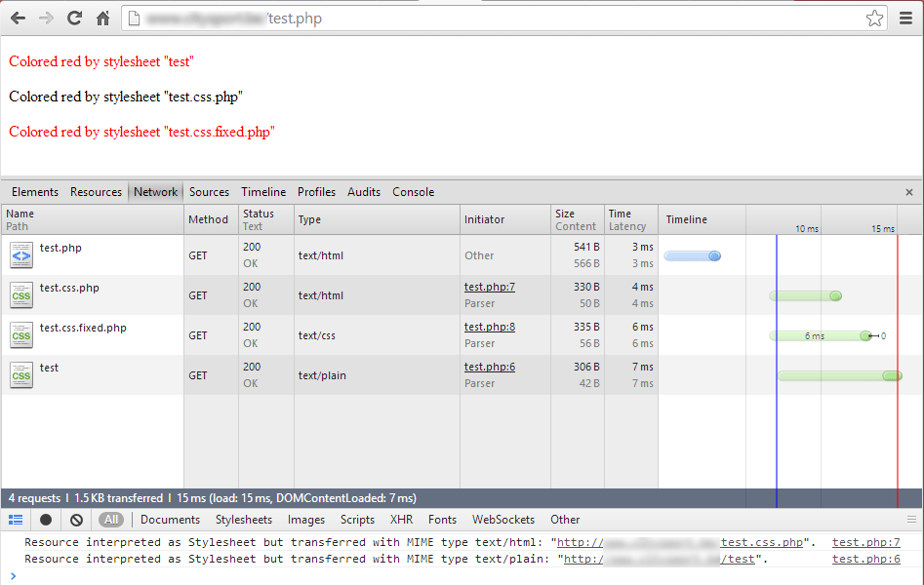Image resolution: width=924 pixels, height=585 pixels.
Task: Select the CSS icon for the test row
Action: click(21, 375)
